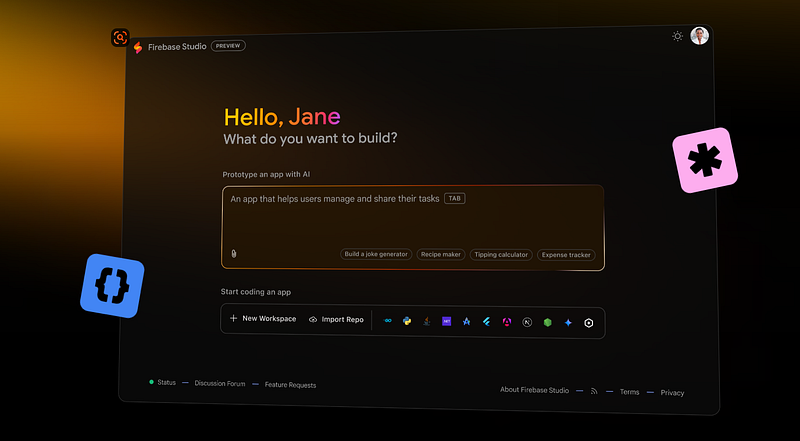Select the Go template icon
The image size is (800, 441).
(x=387, y=321)
